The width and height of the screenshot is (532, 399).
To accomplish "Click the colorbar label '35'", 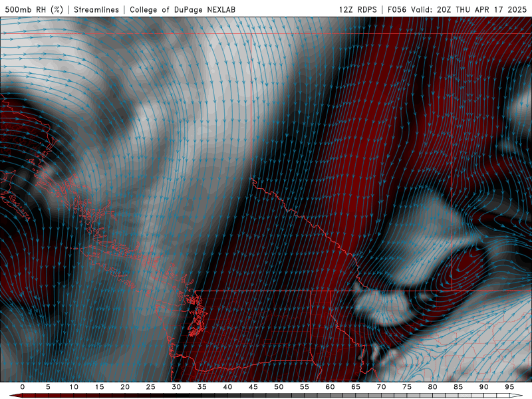I will pyautogui.click(x=202, y=387).
